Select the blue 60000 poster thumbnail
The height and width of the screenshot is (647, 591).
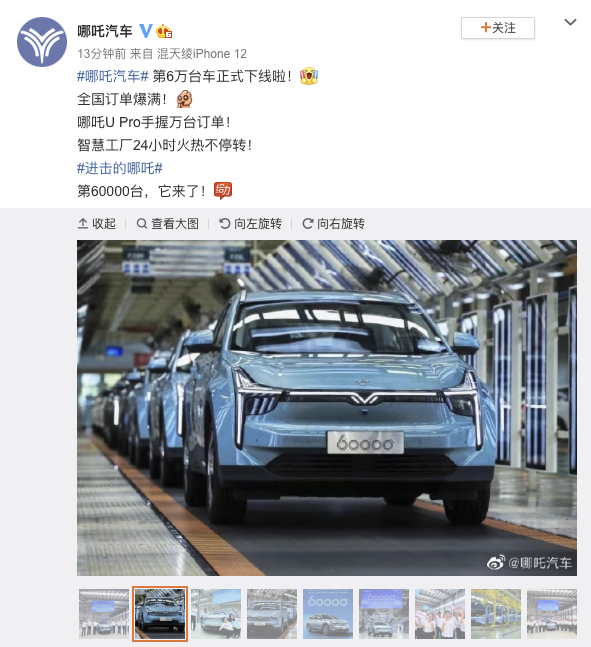pos(328,614)
